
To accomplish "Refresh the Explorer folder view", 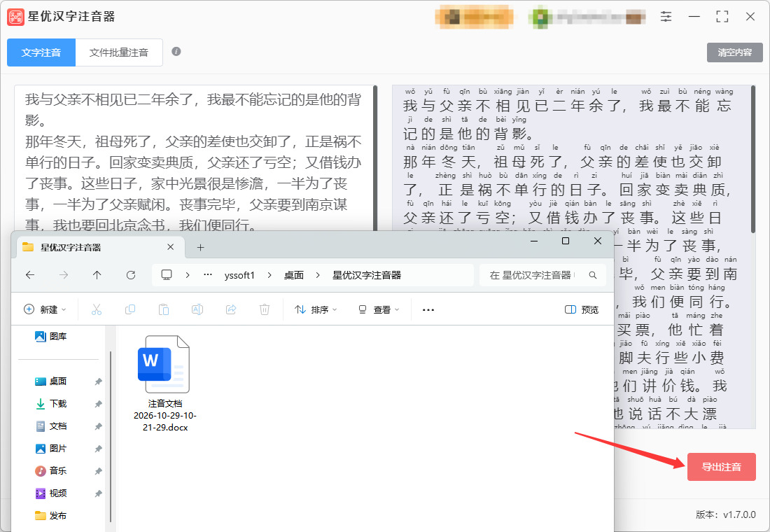I will point(131,275).
